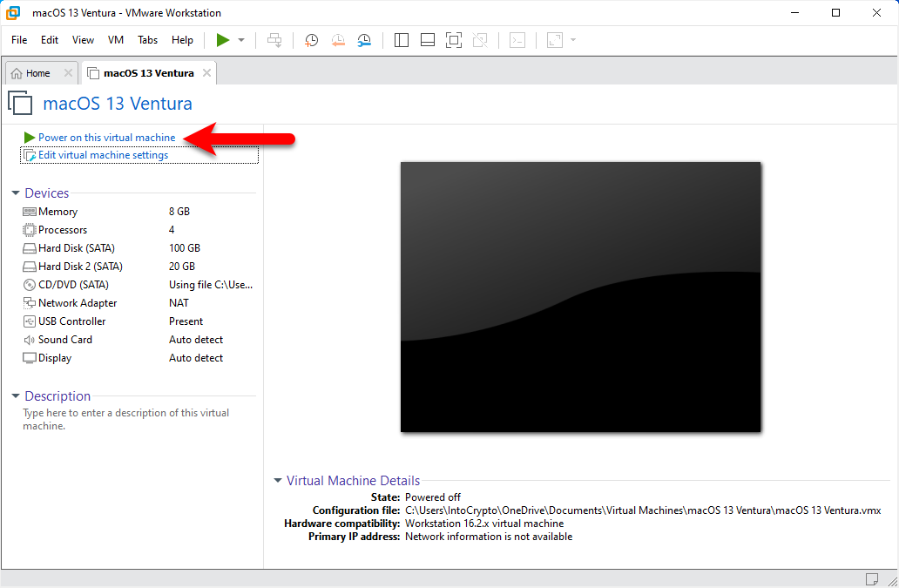
Task: Select the macOS 13 Ventura tab
Action: [x=148, y=73]
